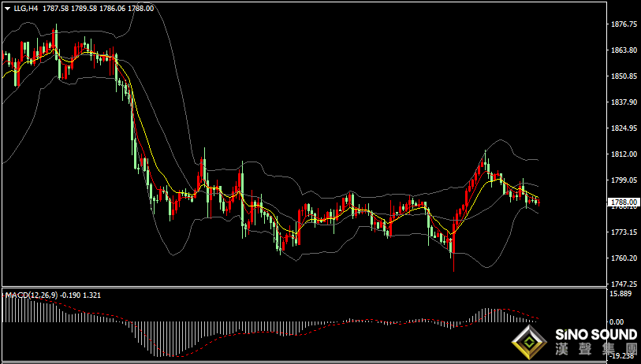Click the 1837.90 price axis label

point(624,102)
